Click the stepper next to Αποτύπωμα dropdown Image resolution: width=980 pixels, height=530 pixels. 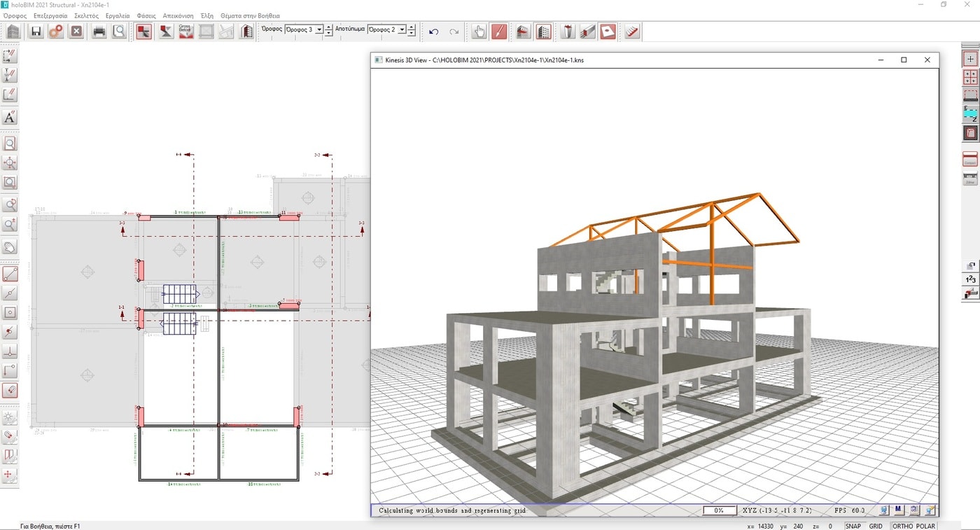tap(412, 30)
